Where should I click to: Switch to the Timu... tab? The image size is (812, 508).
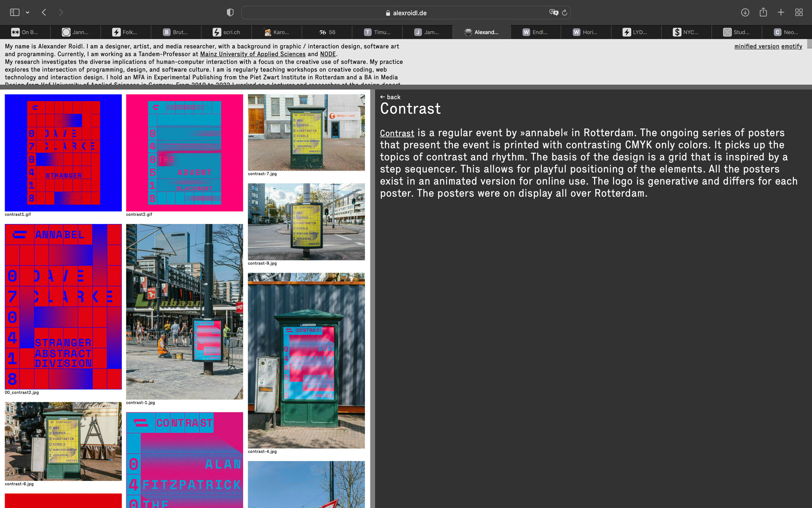point(377,32)
